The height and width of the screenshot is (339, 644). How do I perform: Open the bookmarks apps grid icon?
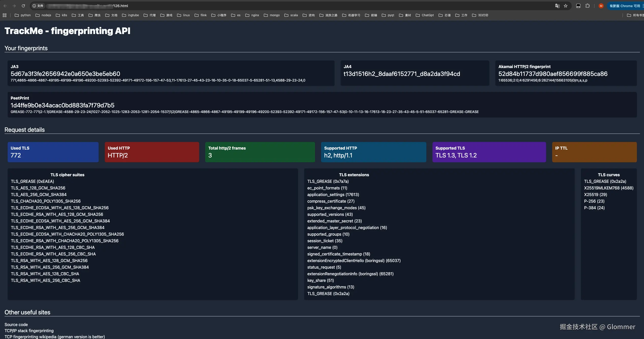tap(5, 15)
